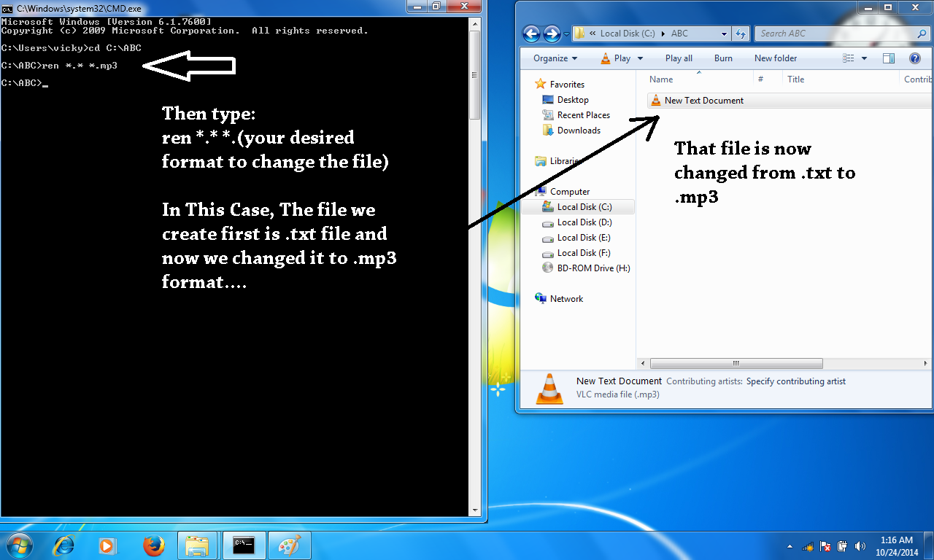
Task: Open Recent Places
Action: click(x=583, y=115)
